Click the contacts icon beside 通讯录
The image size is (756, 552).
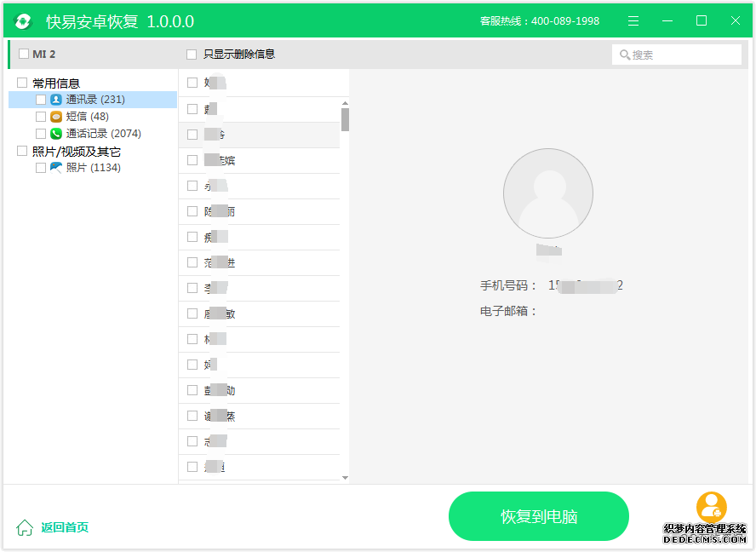pyautogui.click(x=56, y=100)
